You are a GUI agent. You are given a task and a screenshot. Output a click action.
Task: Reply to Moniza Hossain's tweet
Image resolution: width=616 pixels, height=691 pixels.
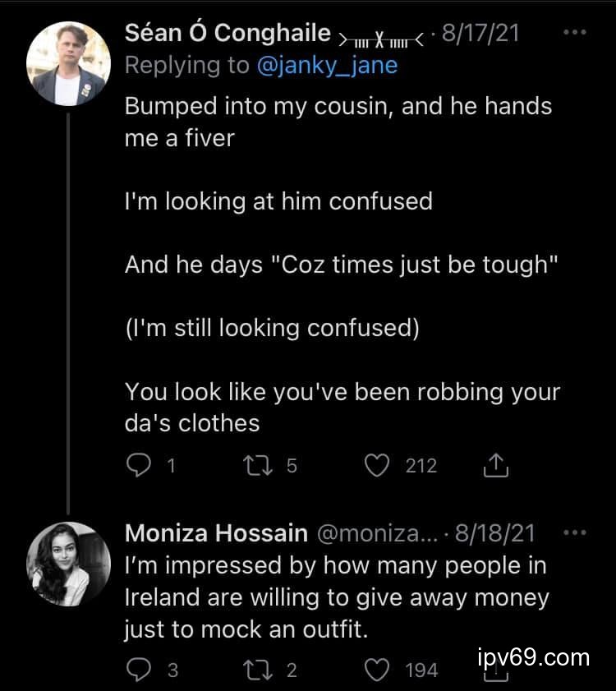[x=138, y=670]
